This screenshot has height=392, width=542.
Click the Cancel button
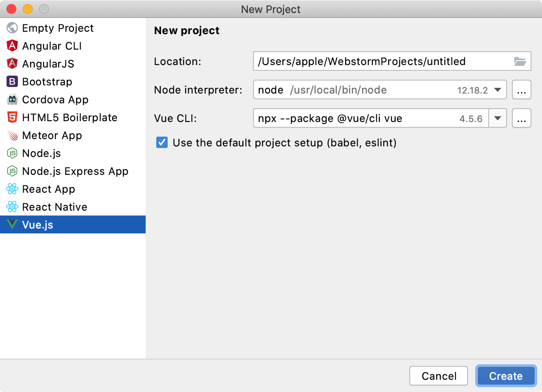(439, 376)
